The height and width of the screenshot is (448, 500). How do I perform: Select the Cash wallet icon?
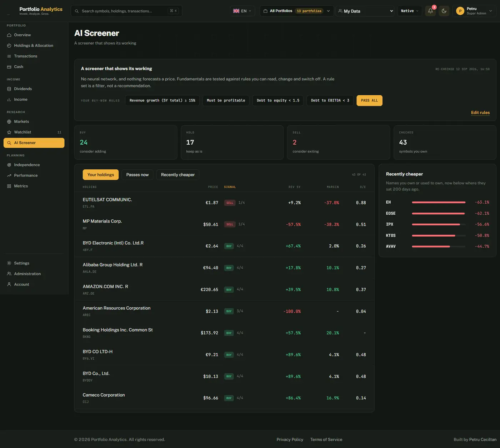click(x=9, y=67)
